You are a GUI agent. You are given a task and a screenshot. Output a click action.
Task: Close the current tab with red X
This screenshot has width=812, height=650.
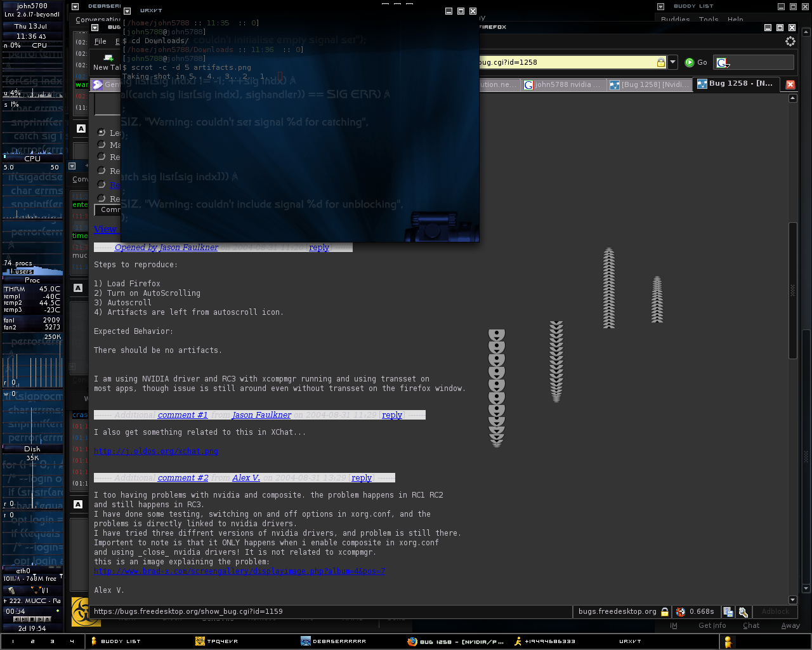[790, 84]
